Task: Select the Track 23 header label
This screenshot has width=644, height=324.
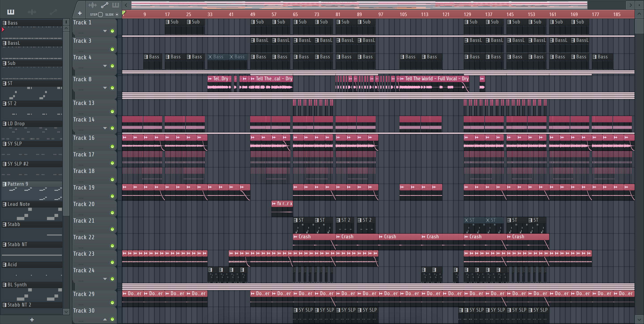Action: pyautogui.click(x=84, y=254)
